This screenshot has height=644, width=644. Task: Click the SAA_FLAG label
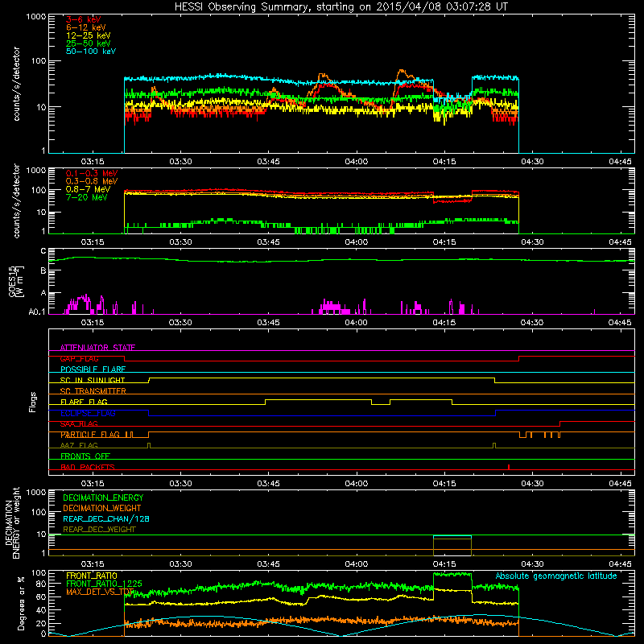click(79, 424)
